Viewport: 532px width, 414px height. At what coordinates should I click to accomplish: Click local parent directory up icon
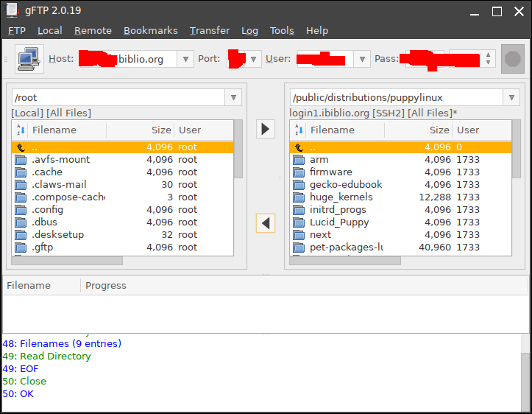click(21, 147)
